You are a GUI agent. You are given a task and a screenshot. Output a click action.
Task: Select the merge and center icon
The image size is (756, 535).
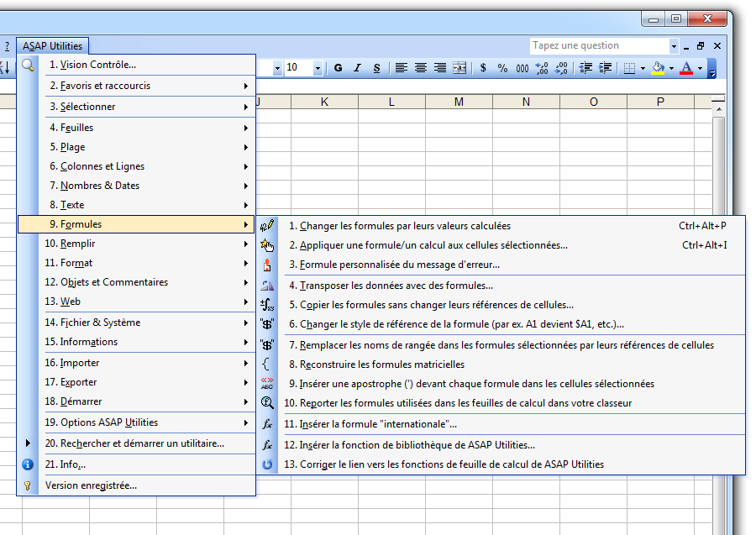(459, 68)
